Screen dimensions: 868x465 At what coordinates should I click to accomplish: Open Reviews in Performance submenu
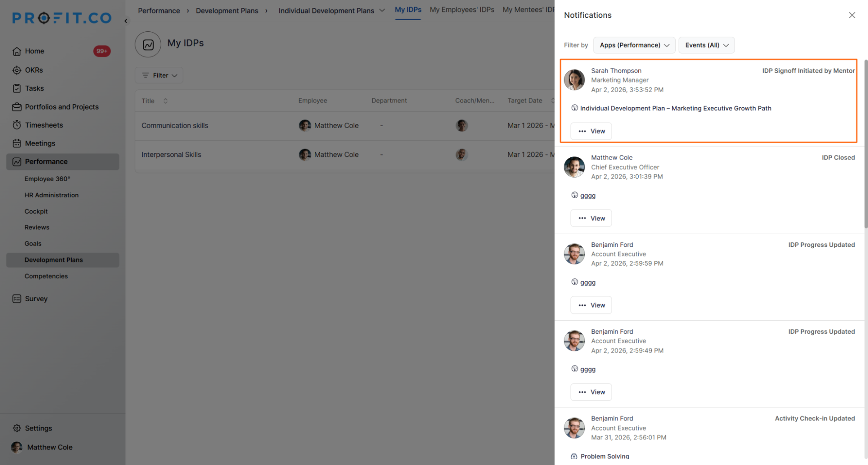pos(37,227)
